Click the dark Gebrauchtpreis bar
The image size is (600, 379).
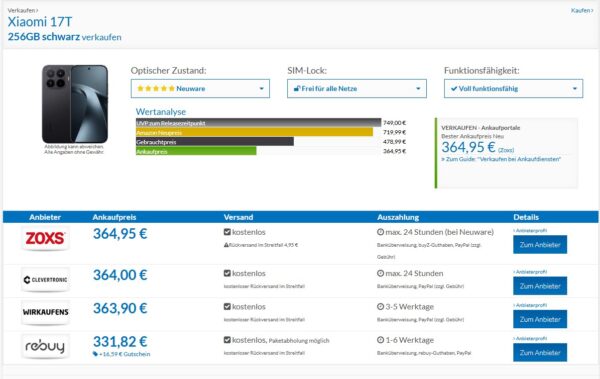pyautogui.click(x=215, y=142)
